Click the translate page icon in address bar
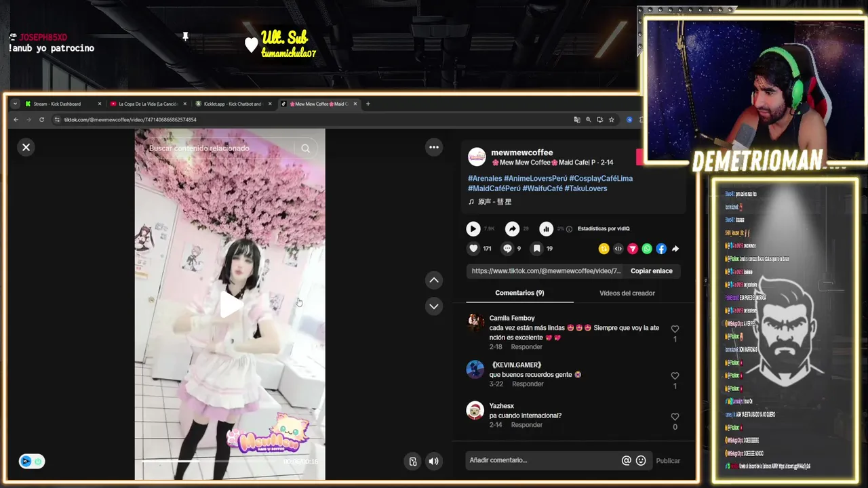The image size is (868, 488). pyautogui.click(x=577, y=119)
